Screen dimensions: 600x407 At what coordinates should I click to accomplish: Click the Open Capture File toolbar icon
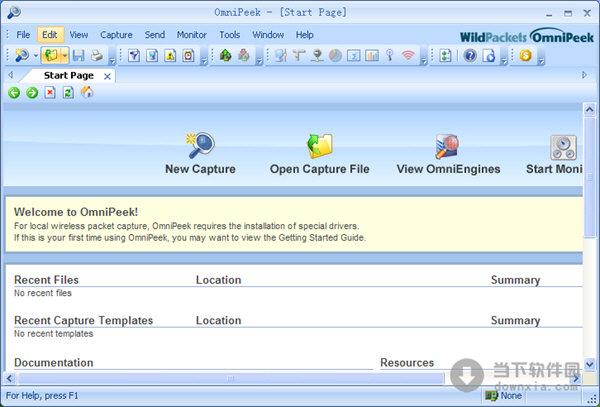pos(51,56)
